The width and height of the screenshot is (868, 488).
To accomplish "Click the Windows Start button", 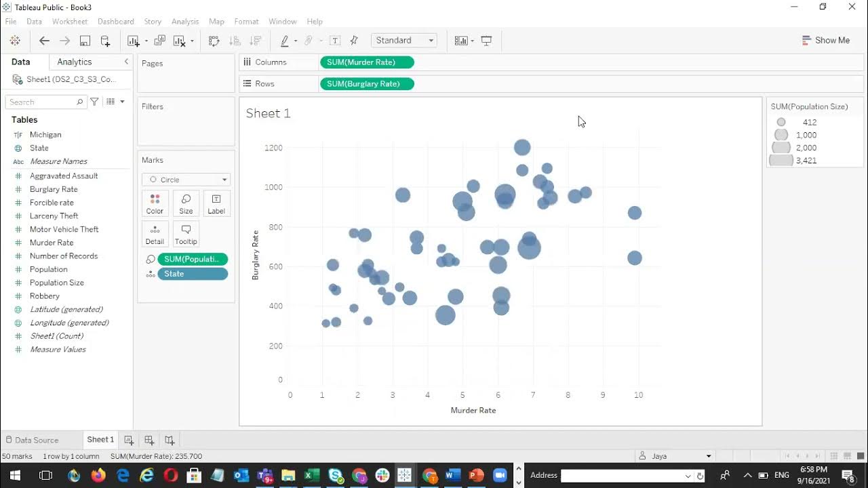I will tap(15, 475).
